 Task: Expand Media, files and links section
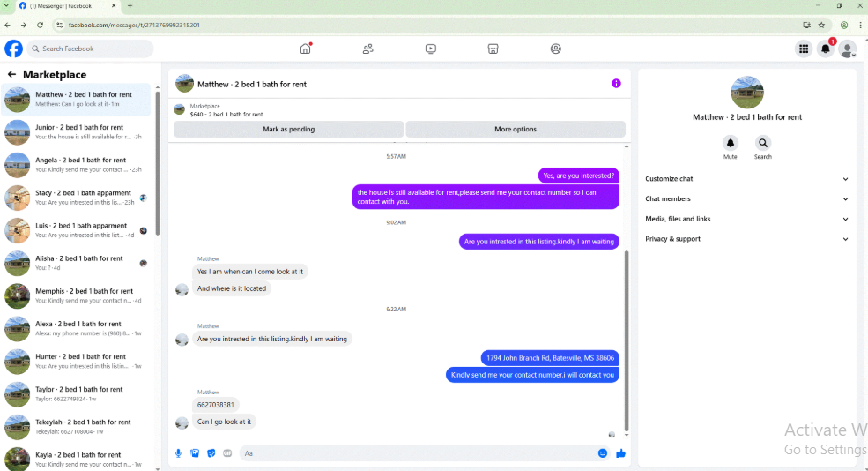pyautogui.click(x=746, y=219)
